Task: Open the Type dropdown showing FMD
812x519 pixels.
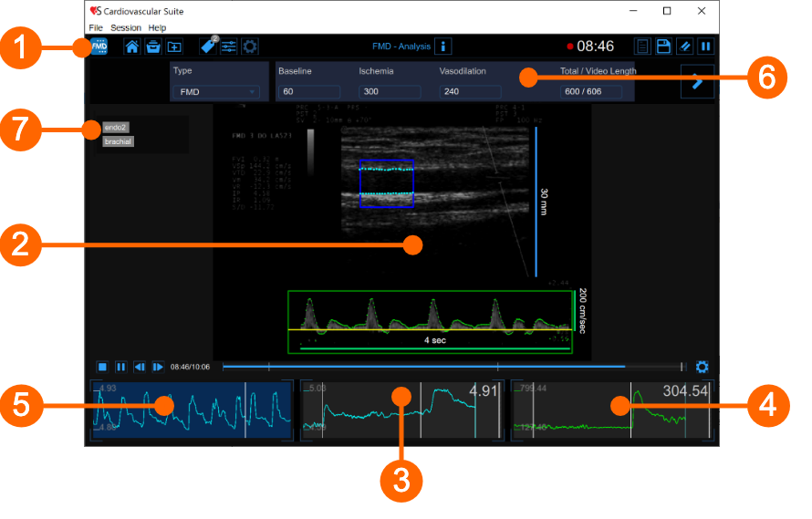Action: click(x=217, y=92)
